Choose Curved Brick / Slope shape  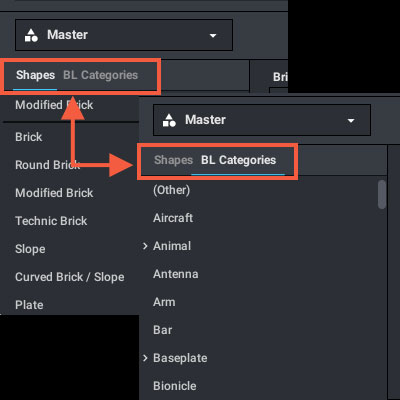[x=70, y=277]
